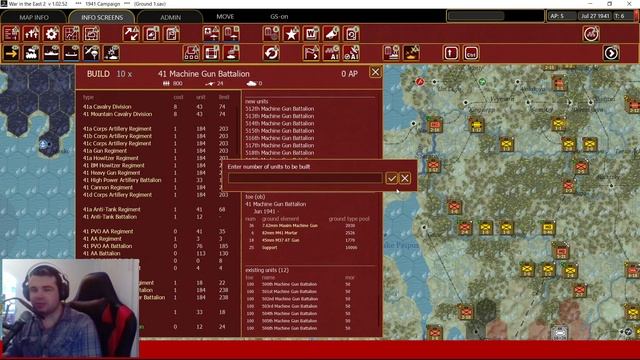Click the gear and tank mode icon
This screenshot has height=360, width=640.
pos(111,53)
